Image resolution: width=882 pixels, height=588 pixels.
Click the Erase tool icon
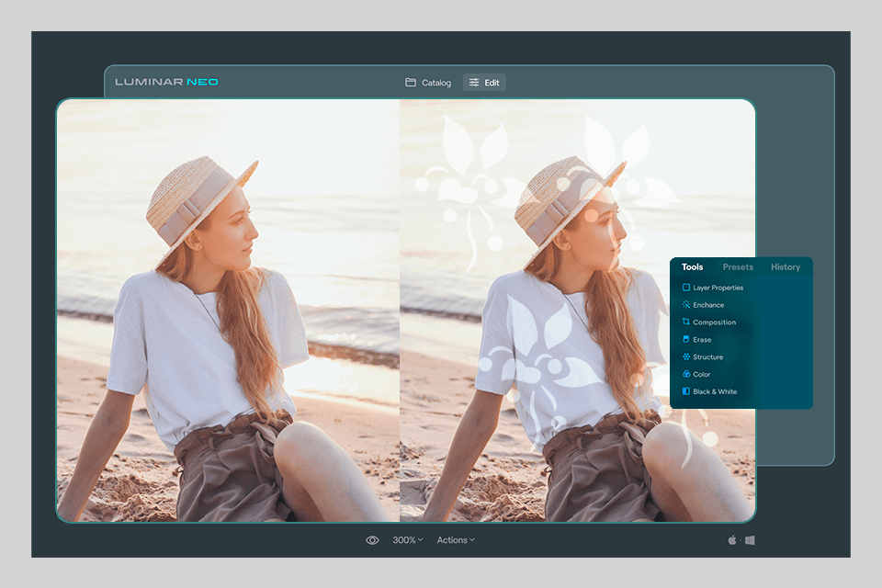point(686,339)
